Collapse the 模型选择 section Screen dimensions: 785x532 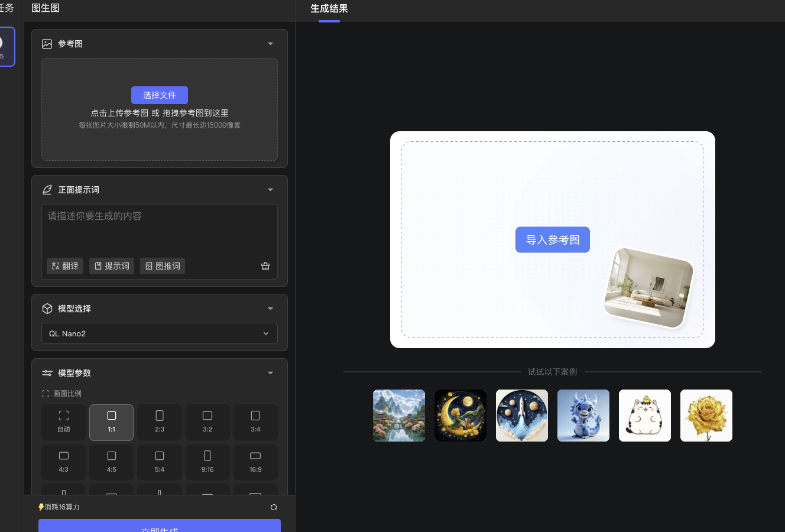pyautogui.click(x=270, y=309)
